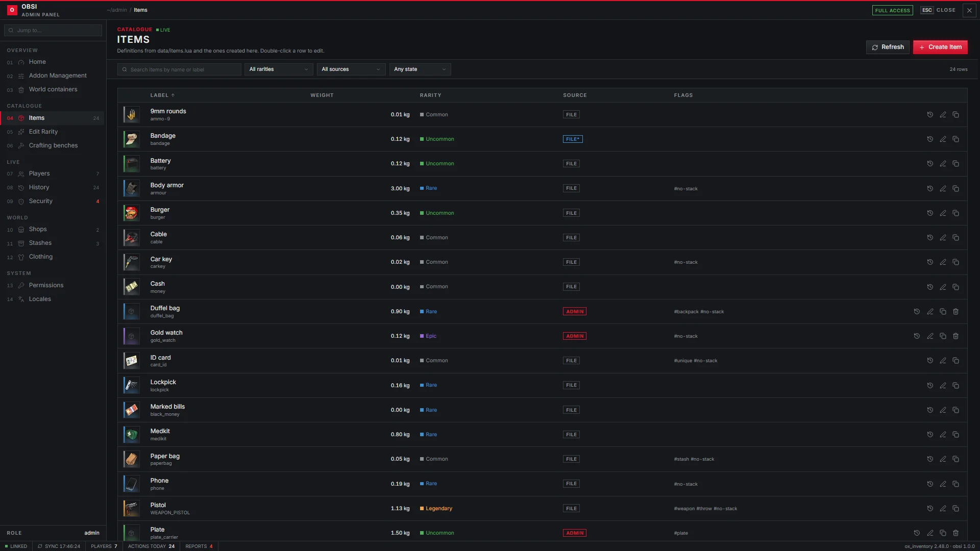The width and height of the screenshot is (980, 551).
Task: Click the pencil icon for ID card
Action: point(943,361)
